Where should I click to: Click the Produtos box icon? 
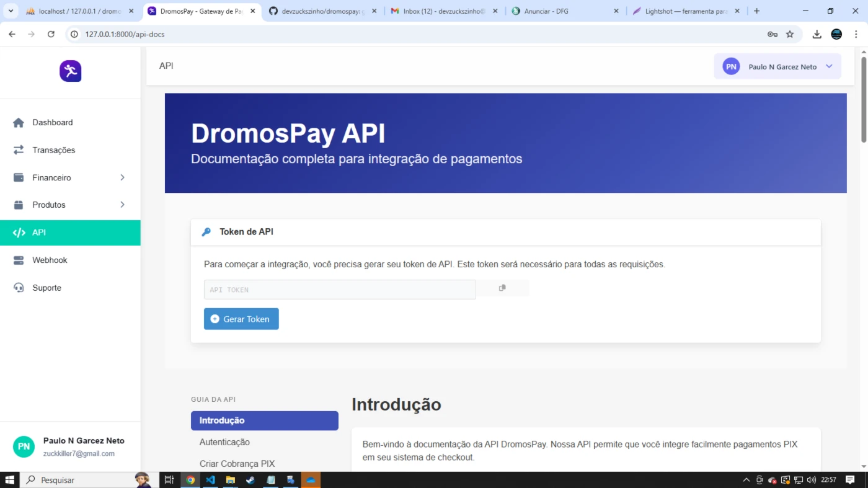19,205
